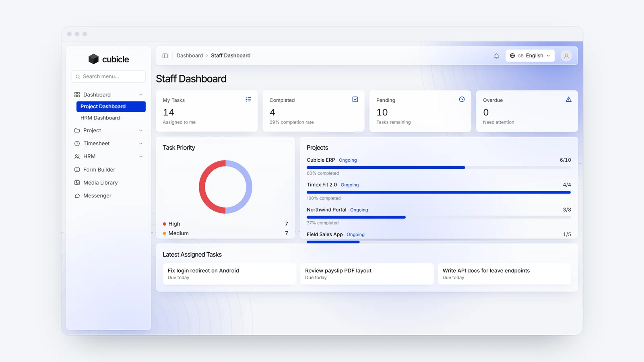644x362 pixels.
Task: Expand the Timesheet menu chevron
Action: coord(140,144)
